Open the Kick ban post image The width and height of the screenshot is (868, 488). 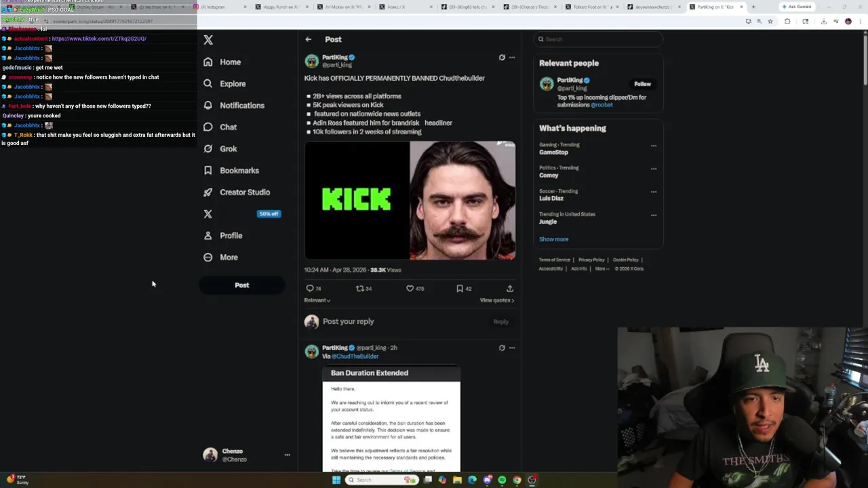410,201
